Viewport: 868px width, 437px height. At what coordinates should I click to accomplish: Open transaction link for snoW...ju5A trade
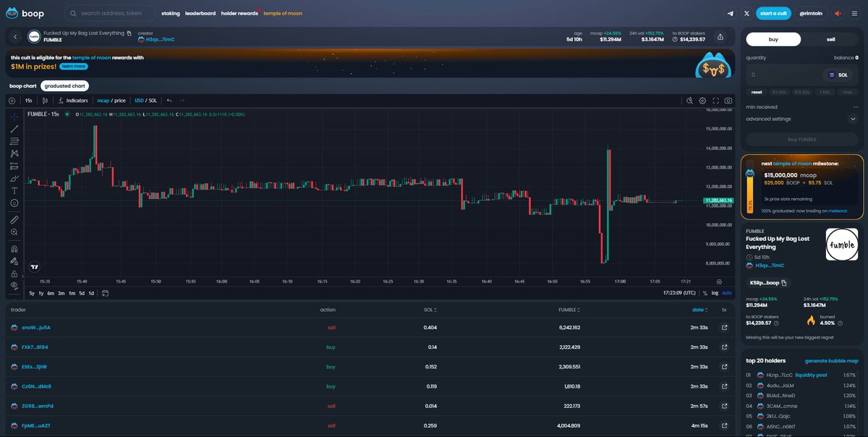[x=724, y=327]
